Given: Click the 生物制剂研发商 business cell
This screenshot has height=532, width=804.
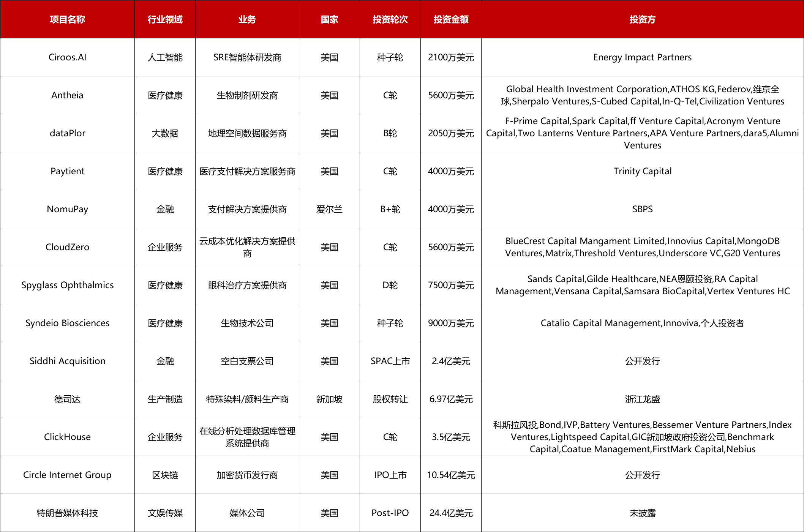Looking at the screenshot, I should (x=247, y=95).
